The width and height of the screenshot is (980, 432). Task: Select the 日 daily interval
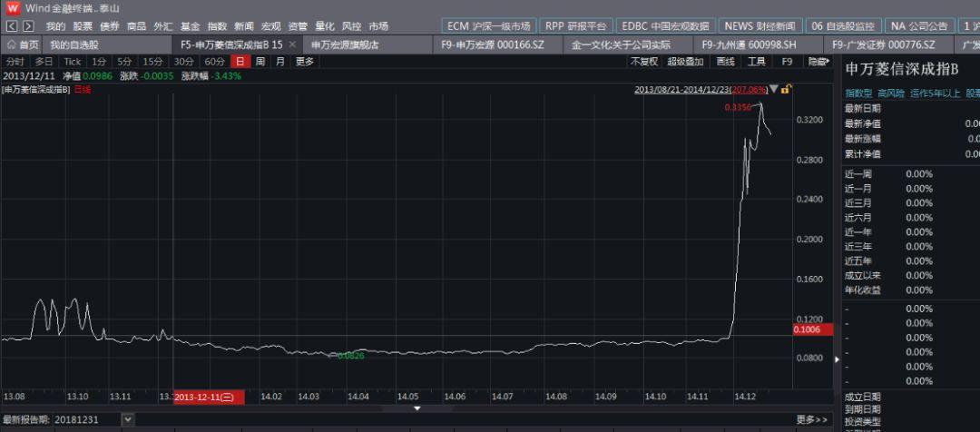[x=240, y=62]
